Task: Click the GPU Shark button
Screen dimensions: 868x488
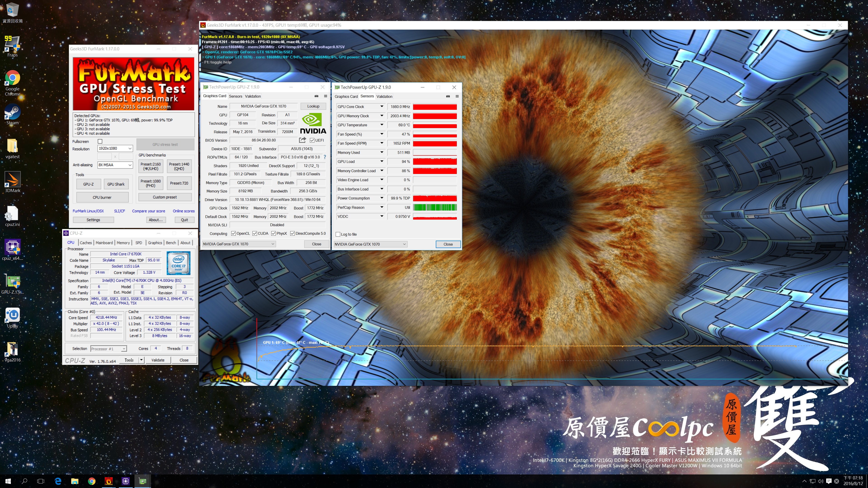Action: [116, 184]
